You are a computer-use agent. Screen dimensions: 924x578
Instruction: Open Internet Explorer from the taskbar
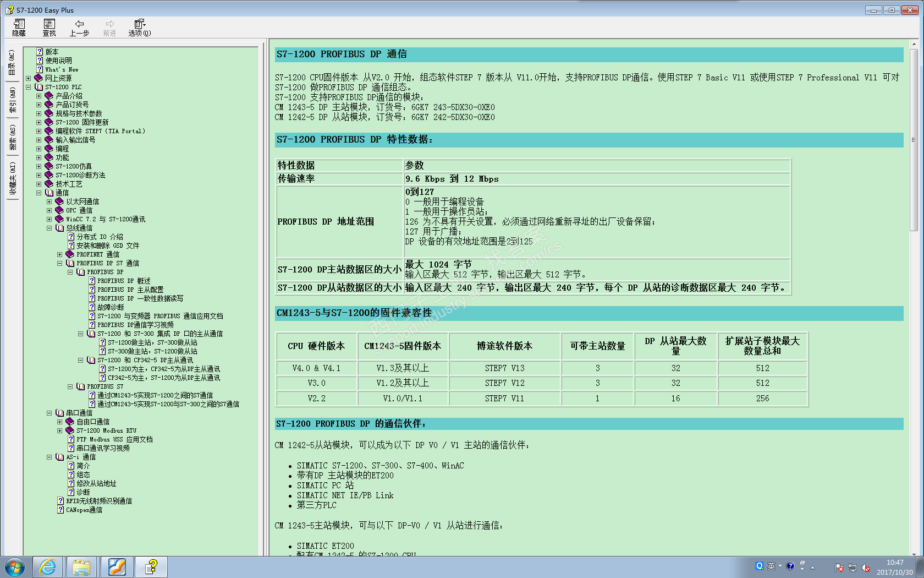tap(48, 567)
